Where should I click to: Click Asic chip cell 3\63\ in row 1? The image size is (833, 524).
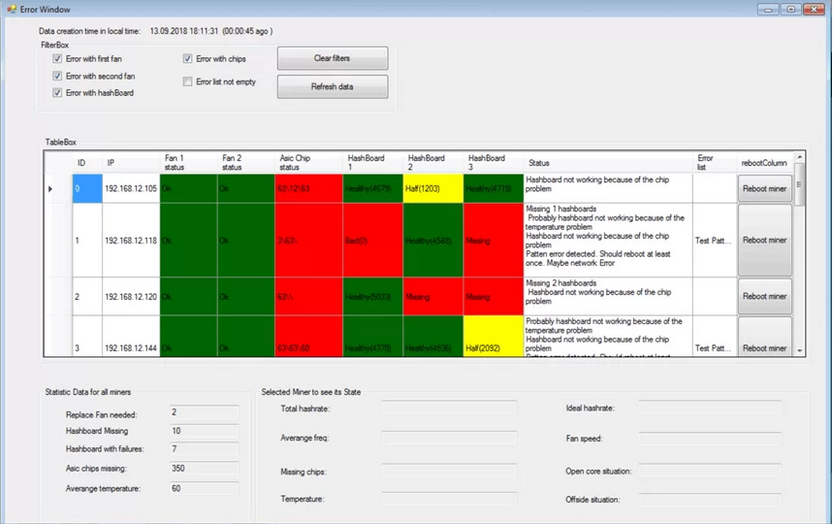(x=309, y=240)
